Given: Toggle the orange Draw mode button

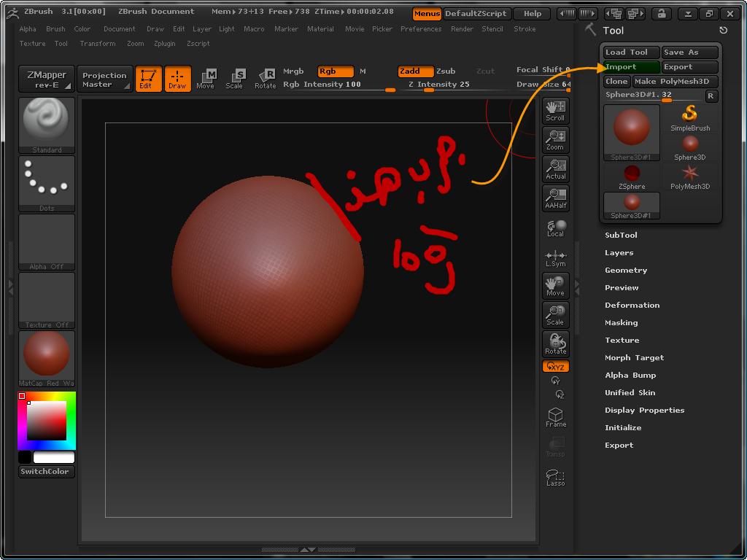Looking at the screenshot, I should tap(178, 79).
